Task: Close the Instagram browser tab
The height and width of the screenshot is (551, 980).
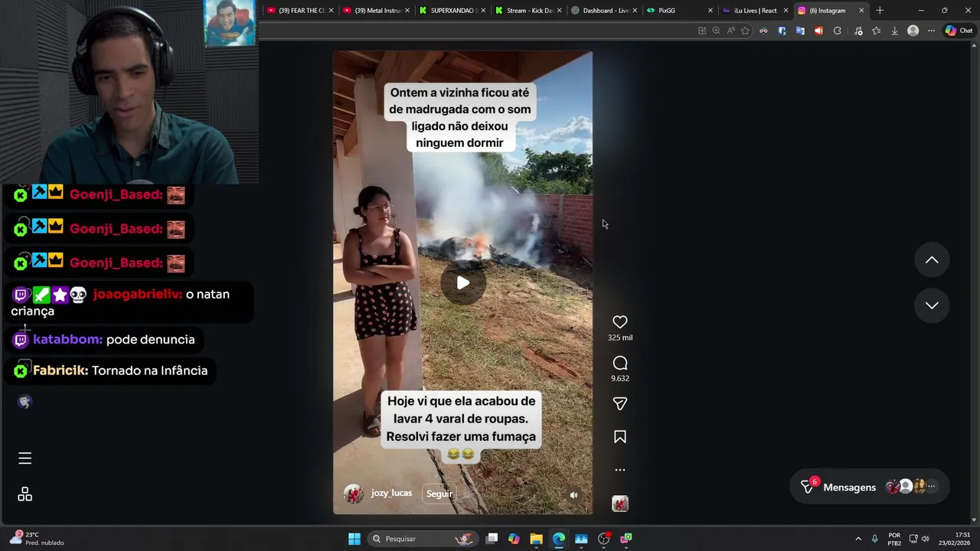Action: pos(861,11)
